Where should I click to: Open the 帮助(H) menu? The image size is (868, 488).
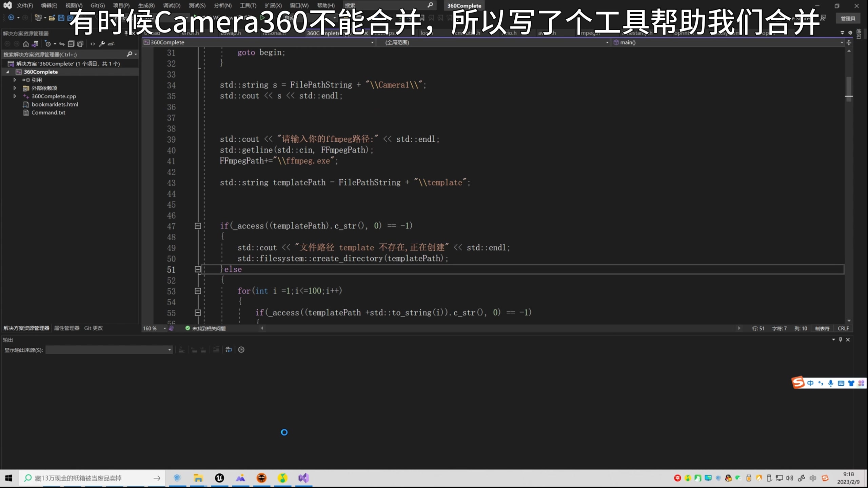(x=326, y=5)
